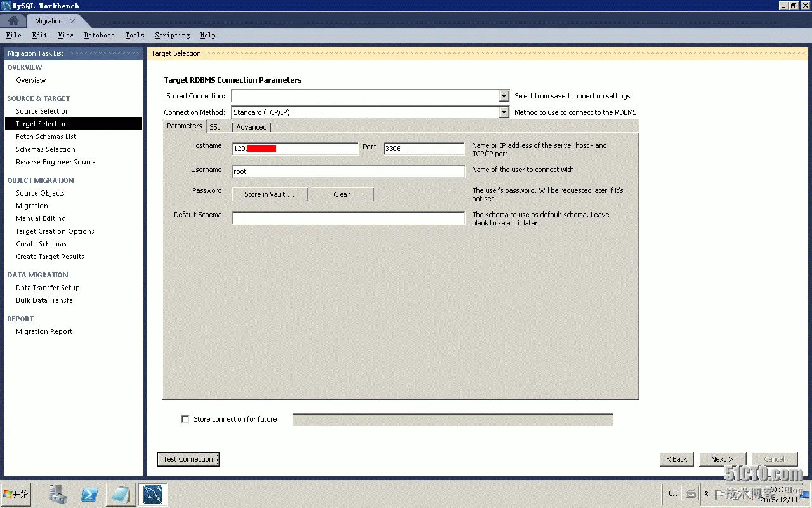Open the Tools menu
This screenshot has height=508, width=812.
pyautogui.click(x=134, y=36)
